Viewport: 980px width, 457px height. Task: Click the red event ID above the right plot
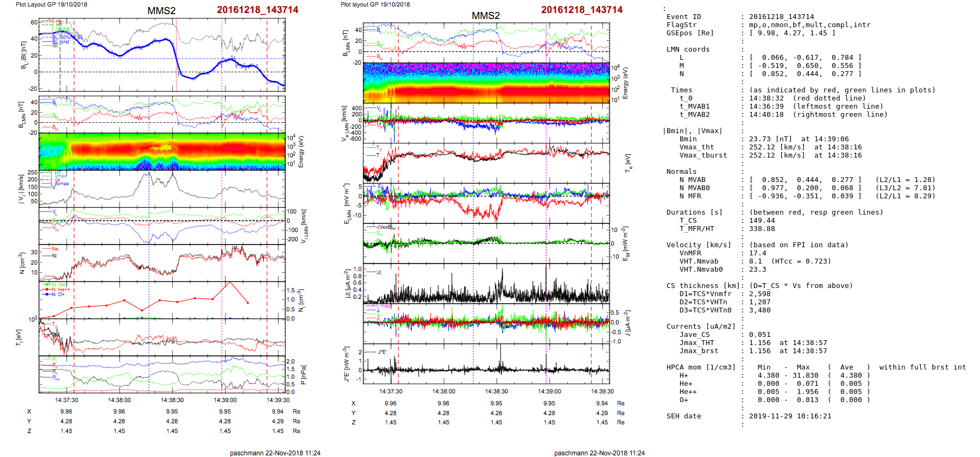click(x=582, y=10)
